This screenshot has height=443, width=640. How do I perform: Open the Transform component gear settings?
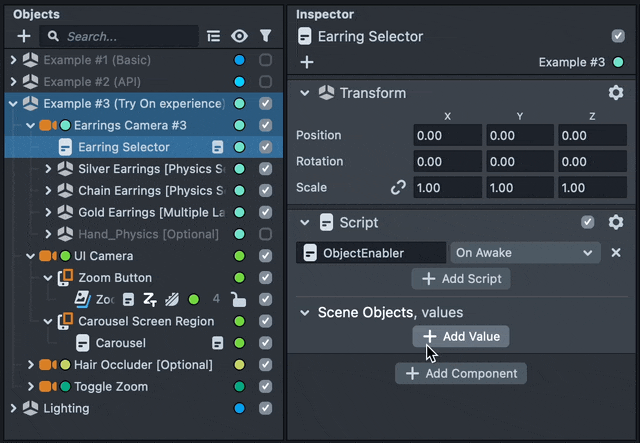(616, 93)
